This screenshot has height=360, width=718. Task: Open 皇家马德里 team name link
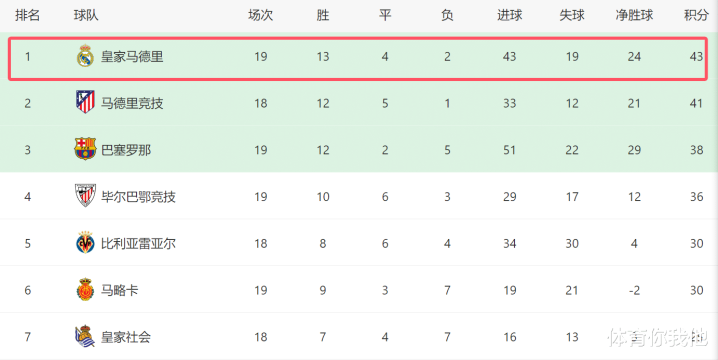132,57
